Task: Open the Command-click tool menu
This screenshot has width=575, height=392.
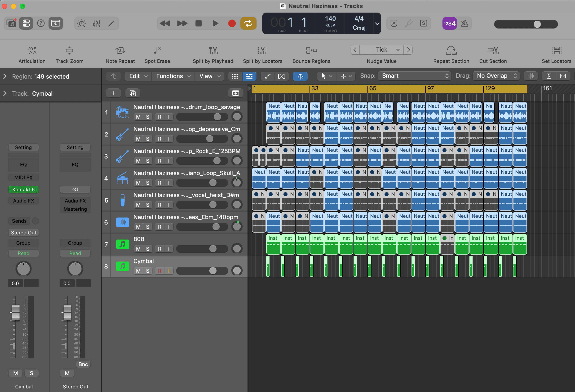Action: pyautogui.click(x=346, y=76)
